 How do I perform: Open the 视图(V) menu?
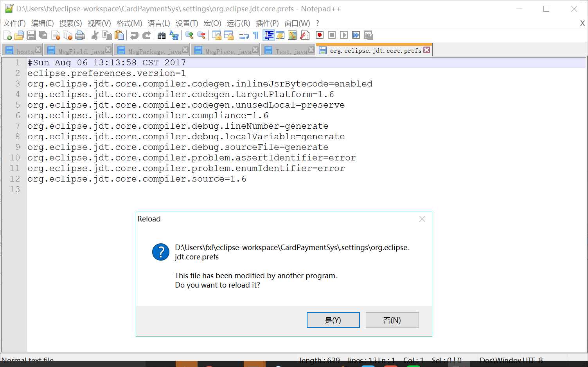(x=99, y=23)
